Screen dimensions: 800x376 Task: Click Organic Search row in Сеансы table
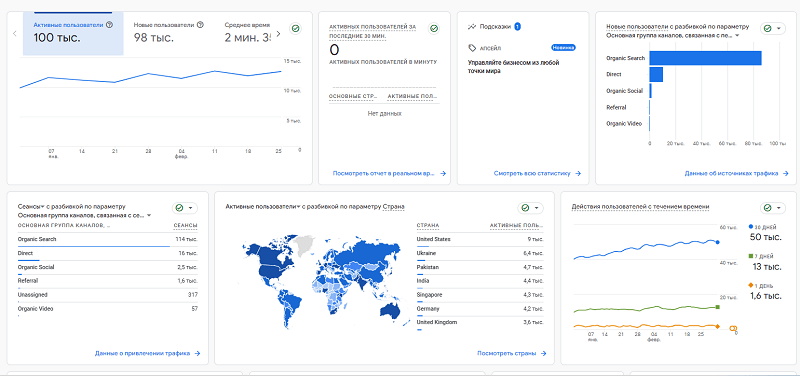108,240
